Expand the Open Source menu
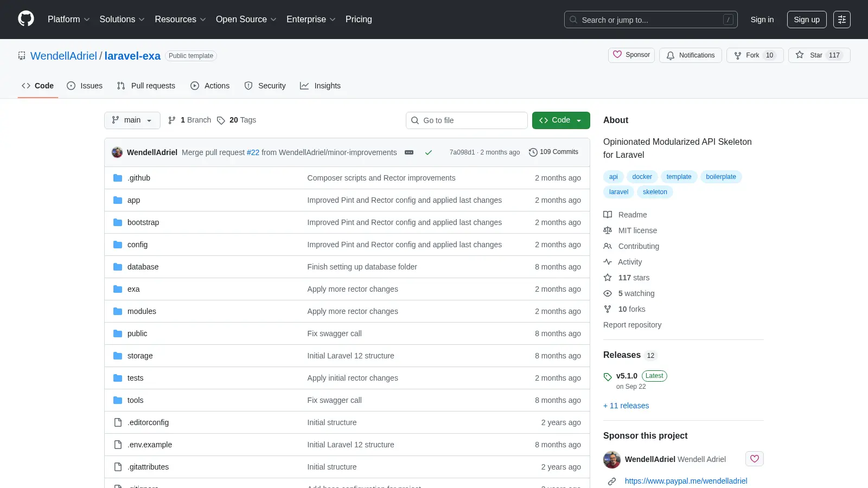Image resolution: width=868 pixels, height=488 pixels. 246,19
